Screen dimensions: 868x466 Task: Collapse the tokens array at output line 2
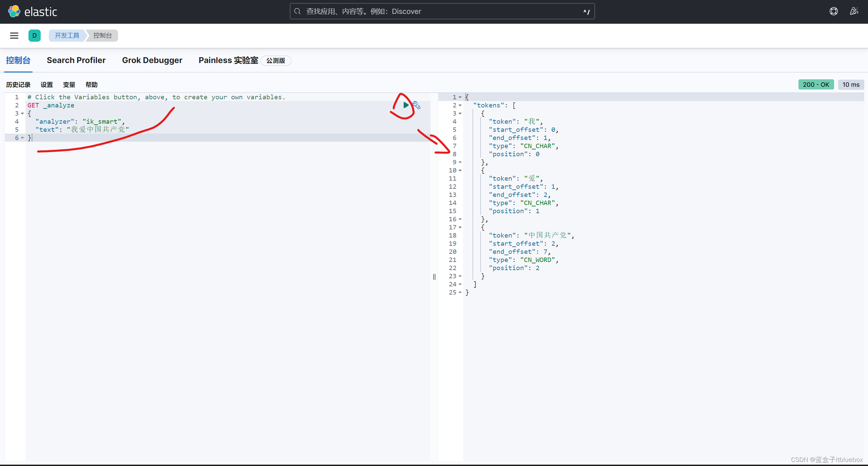[x=460, y=105]
